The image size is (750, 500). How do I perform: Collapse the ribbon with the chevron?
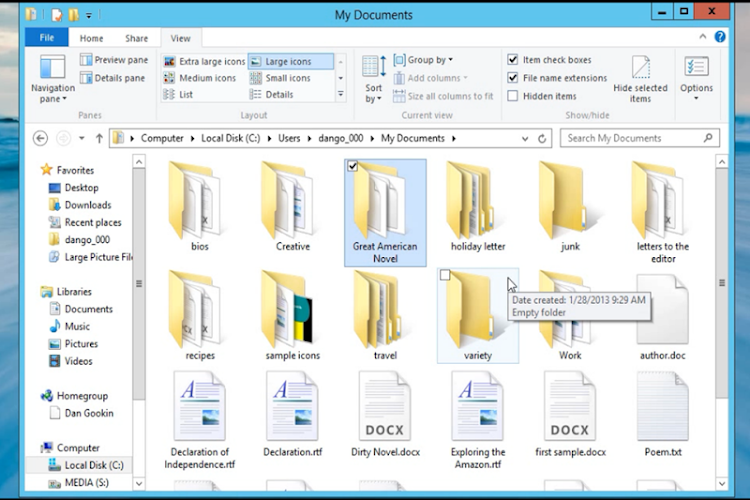point(703,36)
